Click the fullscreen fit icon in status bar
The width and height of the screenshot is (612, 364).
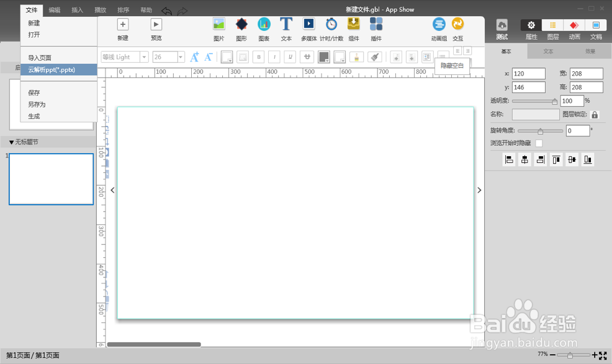click(603, 355)
